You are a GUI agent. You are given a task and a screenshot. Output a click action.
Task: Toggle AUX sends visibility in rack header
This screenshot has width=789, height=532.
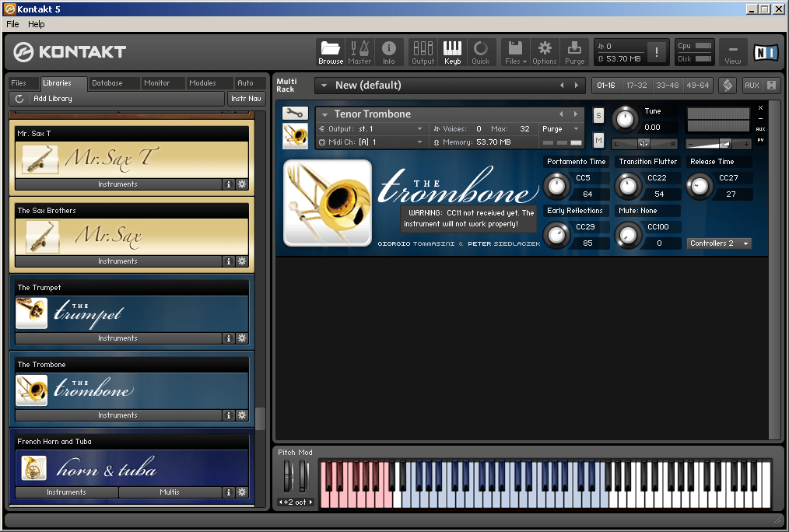click(752, 85)
